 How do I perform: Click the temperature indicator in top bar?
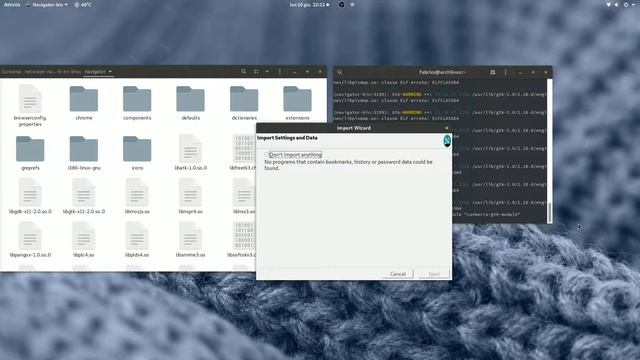pos(83,5)
